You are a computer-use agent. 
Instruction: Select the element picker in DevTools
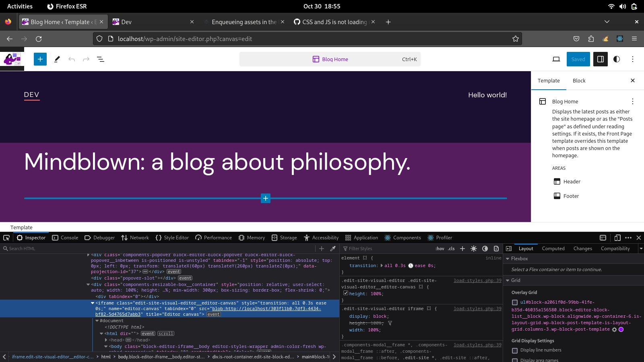[x=6, y=237]
